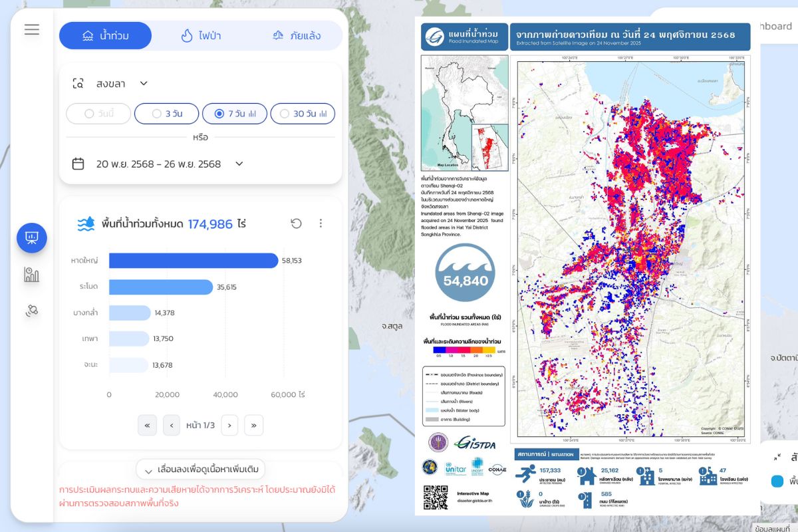Viewport: 798px width, 532px height.
Task: Select the 7 วัน radio option
Action: [x=234, y=114]
